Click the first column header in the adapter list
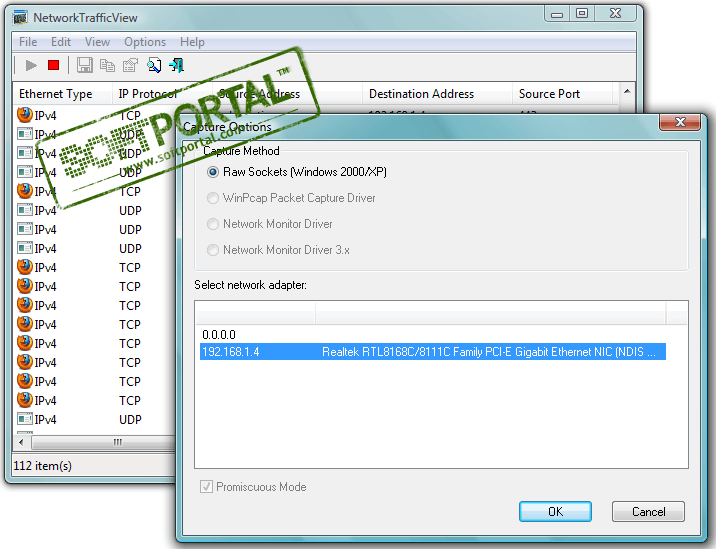Screen dimensions: 716x549 coord(255,312)
